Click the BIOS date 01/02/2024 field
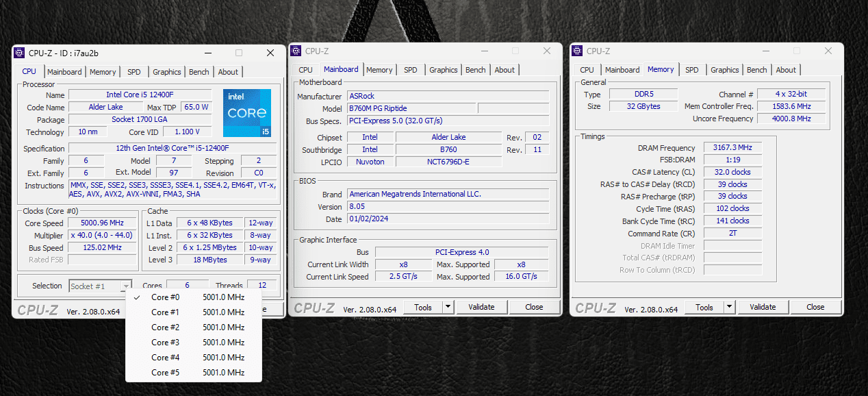Screen dimensions: 868x396 tap(448, 219)
